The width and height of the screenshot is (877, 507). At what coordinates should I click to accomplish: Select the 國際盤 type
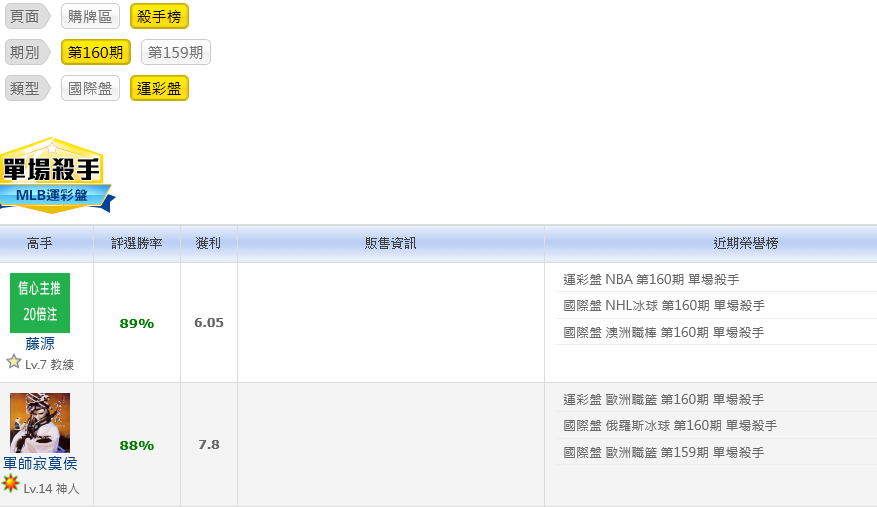coord(90,88)
